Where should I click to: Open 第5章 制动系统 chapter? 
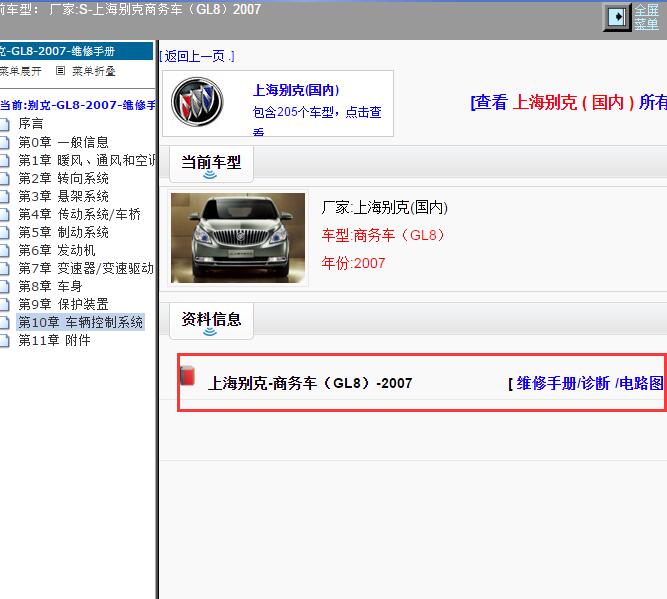point(63,232)
